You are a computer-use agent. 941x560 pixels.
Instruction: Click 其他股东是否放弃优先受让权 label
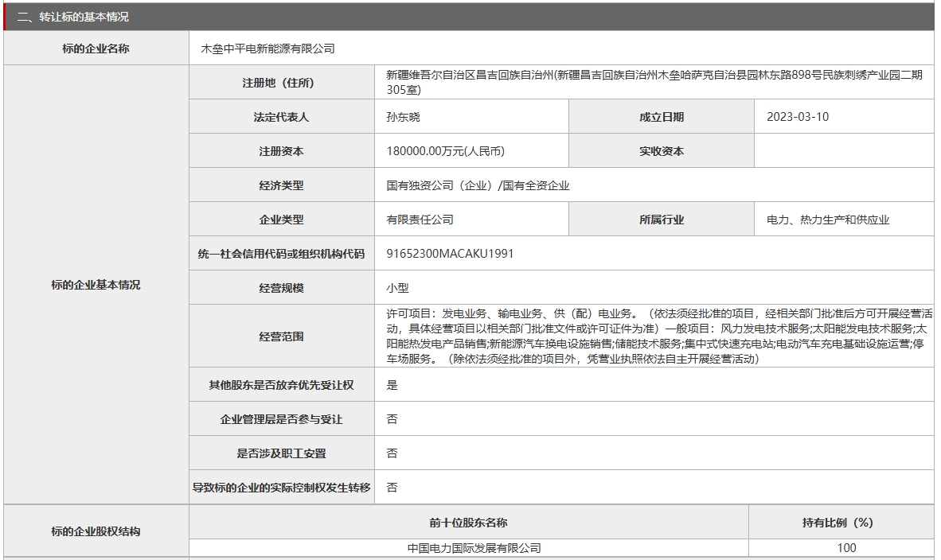point(282,385)
